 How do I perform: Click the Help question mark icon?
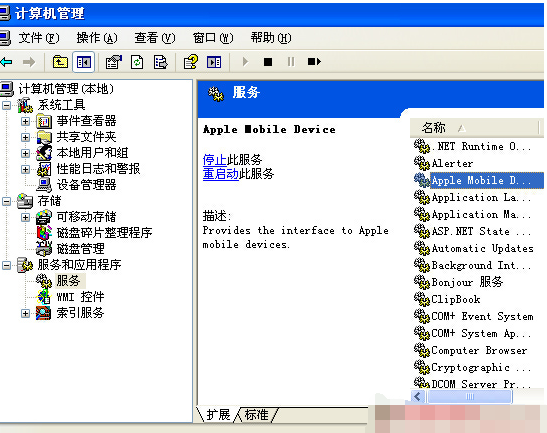[191, 62]
